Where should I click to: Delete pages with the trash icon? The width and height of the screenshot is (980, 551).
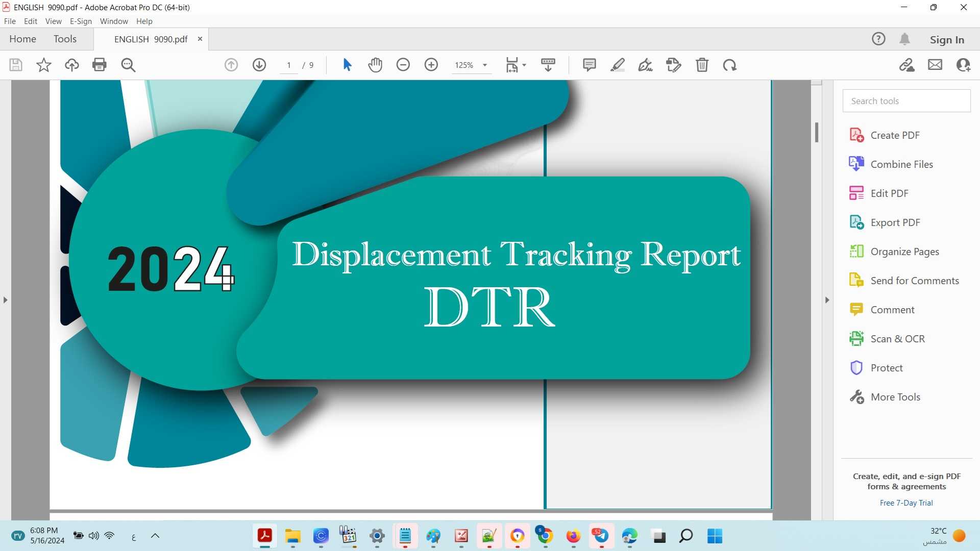702,65
